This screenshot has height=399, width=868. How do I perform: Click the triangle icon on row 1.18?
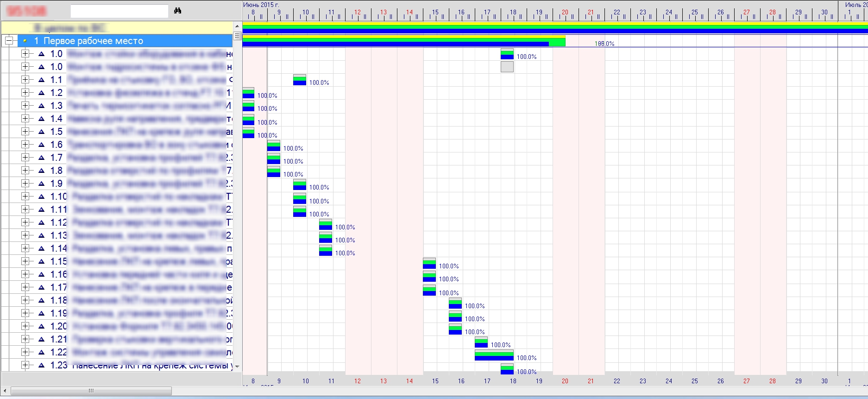coord(41,300)
